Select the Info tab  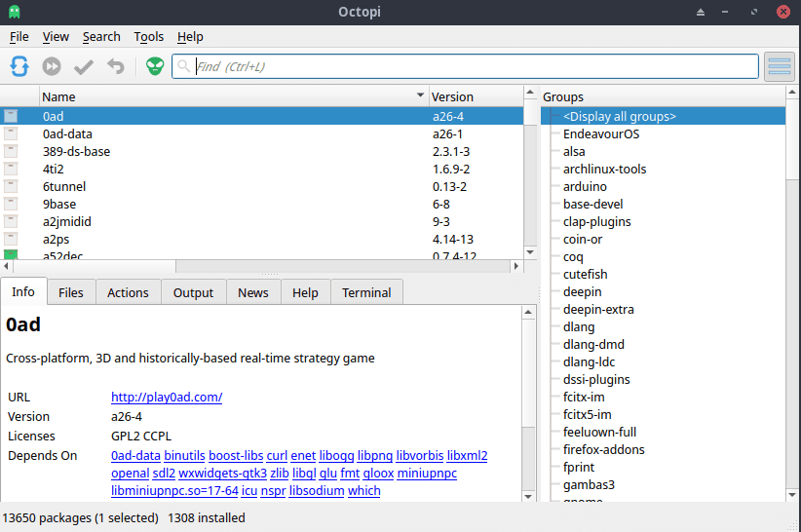[x=23, y=291]
